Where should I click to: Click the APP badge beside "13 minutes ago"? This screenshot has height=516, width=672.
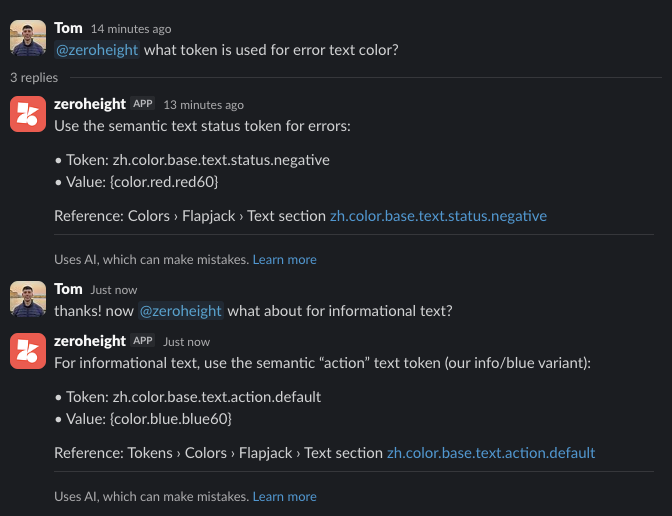tap(142, 104)
